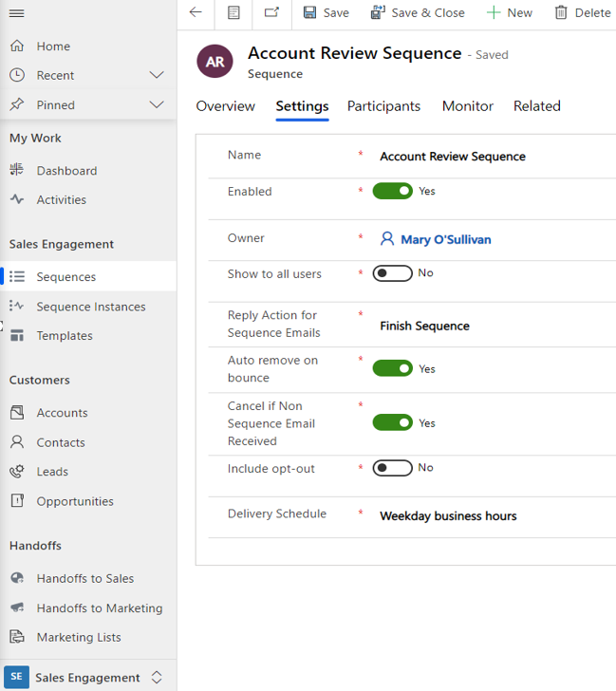Open record in new window icon
This screenshot has width=616, height=691.
(x=271, y=12)
